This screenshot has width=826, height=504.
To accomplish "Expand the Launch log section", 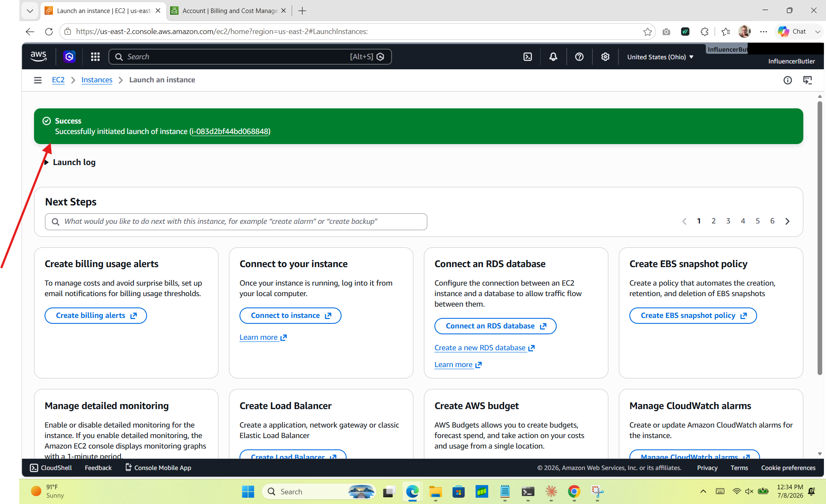I will (70, 162).
